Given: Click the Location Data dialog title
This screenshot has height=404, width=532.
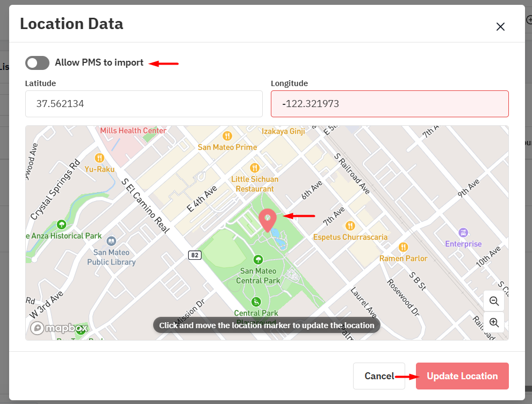Looking at the screenshot, I should 71,24.
